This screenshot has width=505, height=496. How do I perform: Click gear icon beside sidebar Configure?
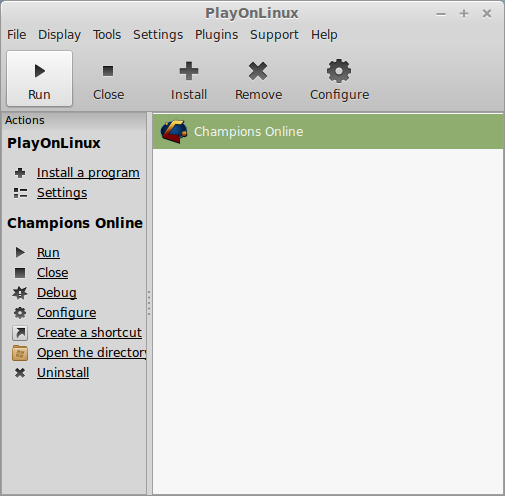[20, 313]
